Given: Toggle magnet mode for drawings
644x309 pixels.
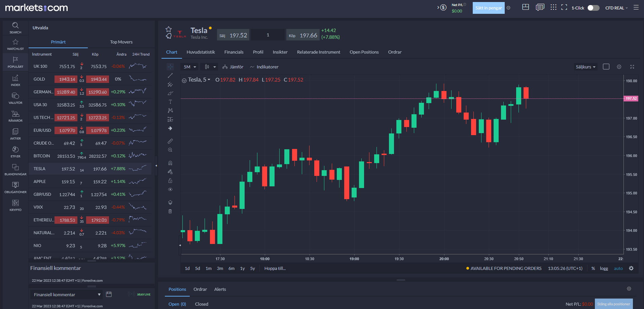Looking at the screenshot, I should click(x=170, y=163).
